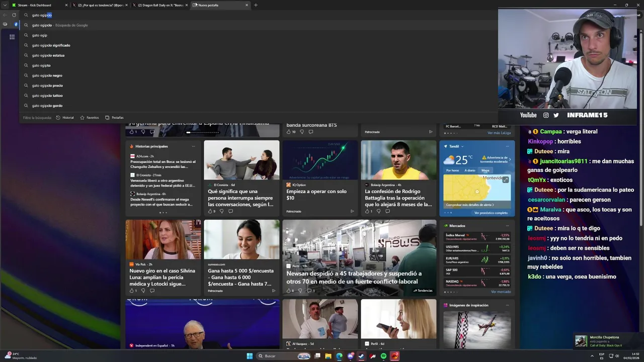
Task: Open Spotify from the taskbar
Action: (383, 356)
